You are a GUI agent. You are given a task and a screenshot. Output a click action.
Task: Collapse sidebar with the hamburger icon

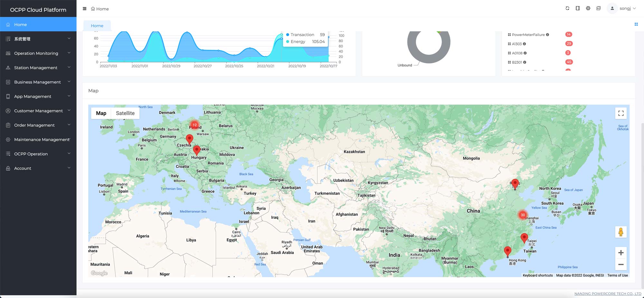click(85, 9)
